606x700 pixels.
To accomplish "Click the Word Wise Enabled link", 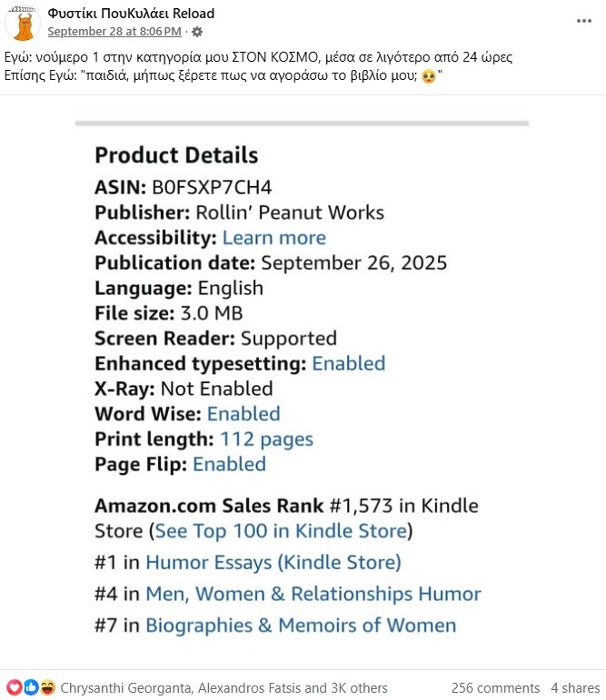I will 243,414.
